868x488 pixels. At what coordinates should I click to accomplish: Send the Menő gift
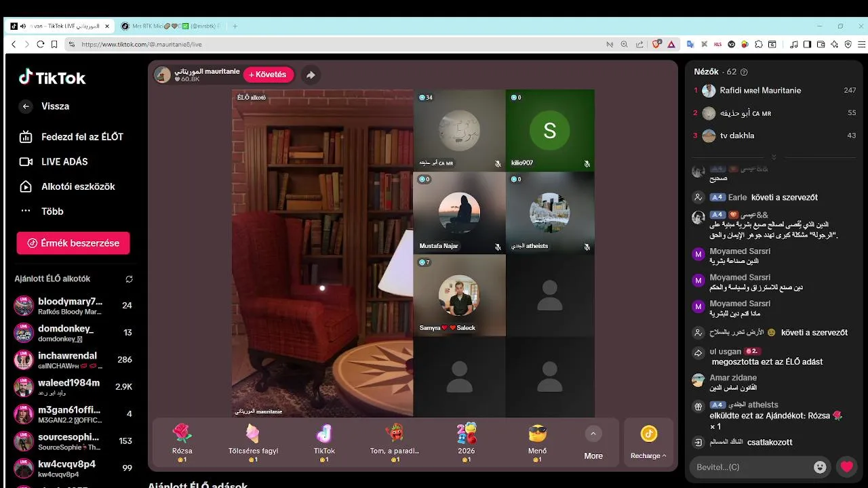click(537, 442)
